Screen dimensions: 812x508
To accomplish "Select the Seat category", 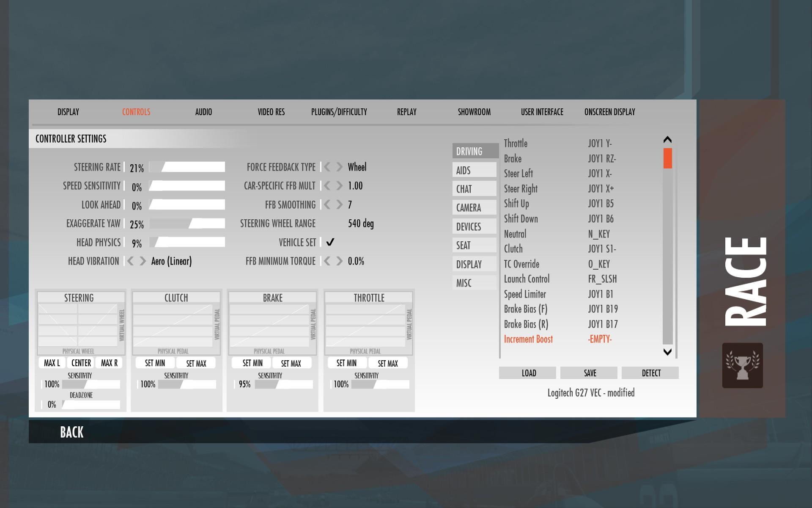I will (474, 246).
